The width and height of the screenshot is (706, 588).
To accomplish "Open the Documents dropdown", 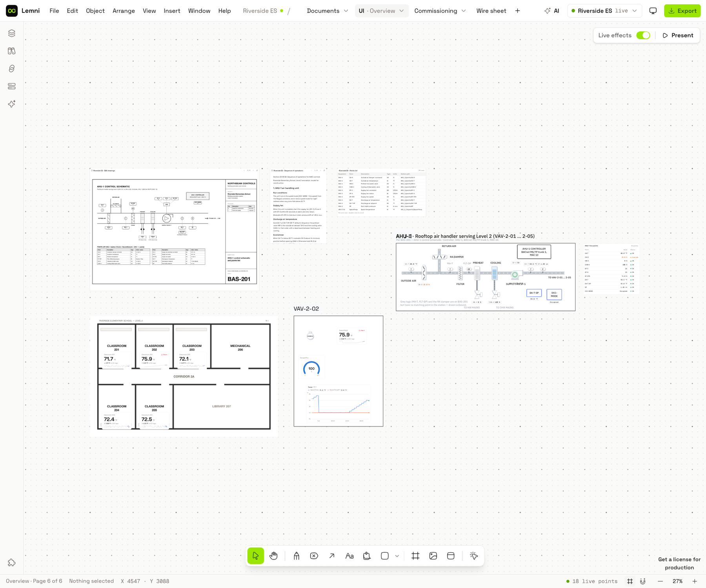I will (328, 11).
